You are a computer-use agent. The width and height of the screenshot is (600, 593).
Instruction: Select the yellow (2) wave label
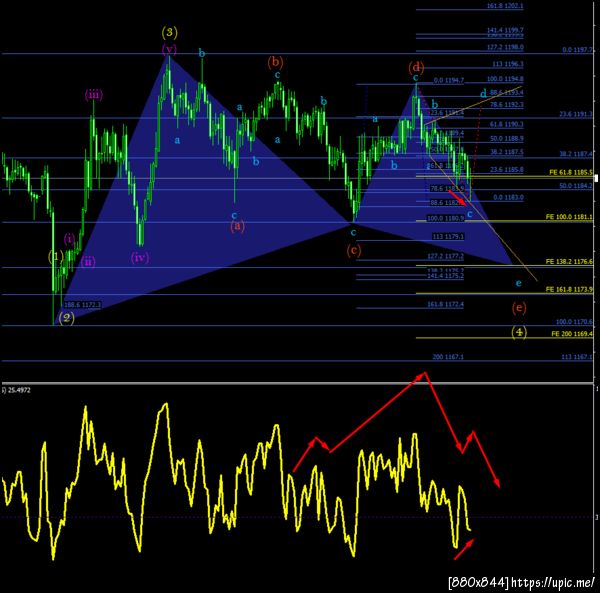point(67,318)
